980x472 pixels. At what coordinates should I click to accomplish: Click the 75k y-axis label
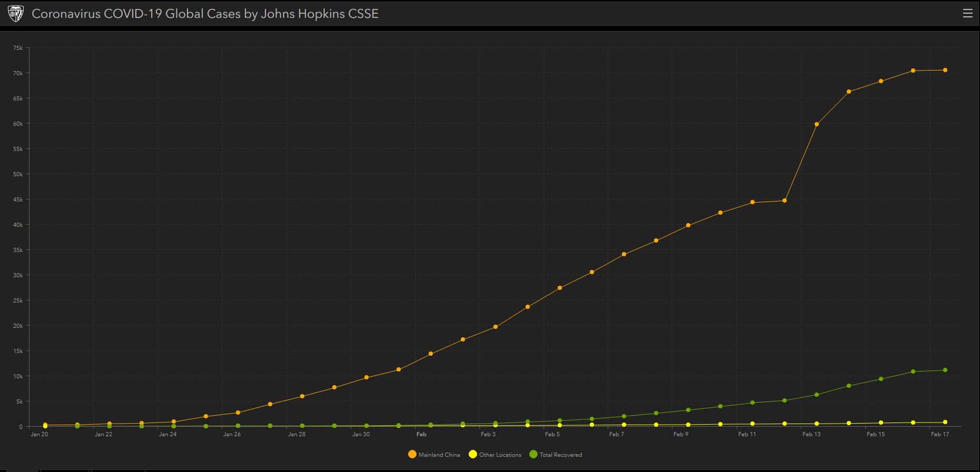tap(18, 48)
